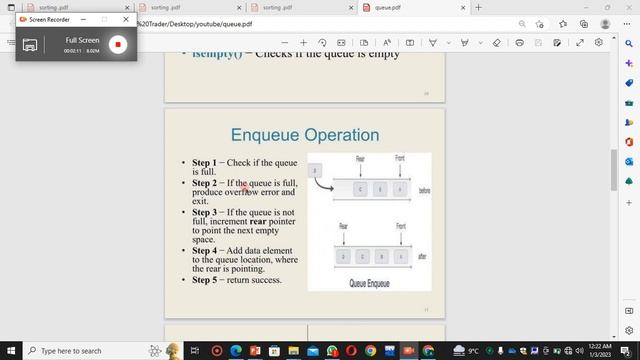This screenshot has height=360, width=640.
Task: Open the Collections icon
Action: (x=584, y=24)
